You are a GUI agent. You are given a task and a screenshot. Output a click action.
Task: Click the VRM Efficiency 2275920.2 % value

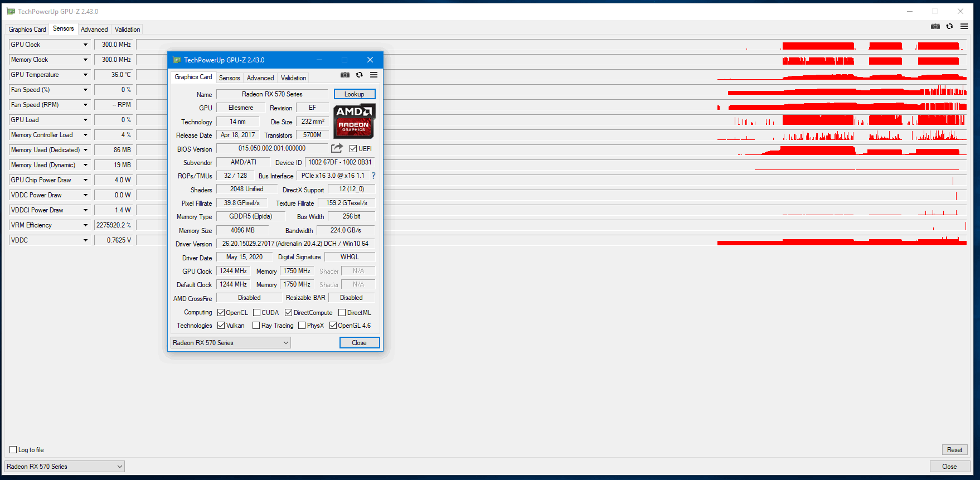114,225
